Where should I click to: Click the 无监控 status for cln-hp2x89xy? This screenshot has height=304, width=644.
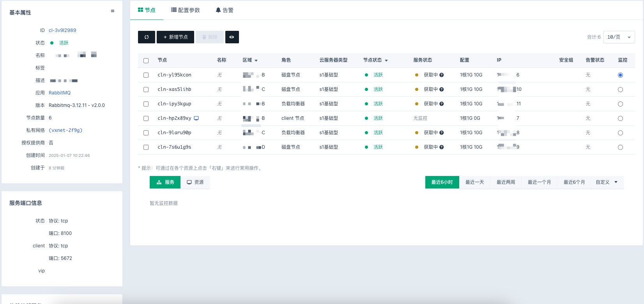point(420,118)
